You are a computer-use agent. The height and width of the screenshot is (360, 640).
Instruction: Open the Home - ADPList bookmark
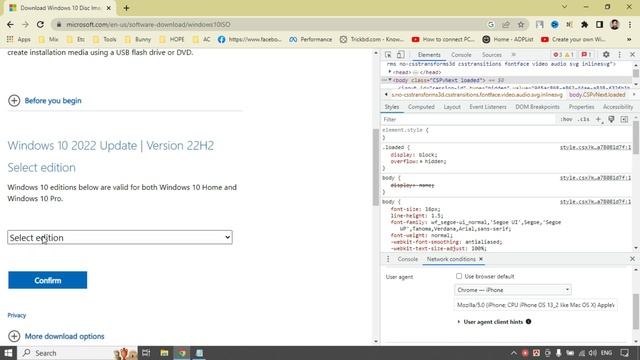click(x=508, y=40)
